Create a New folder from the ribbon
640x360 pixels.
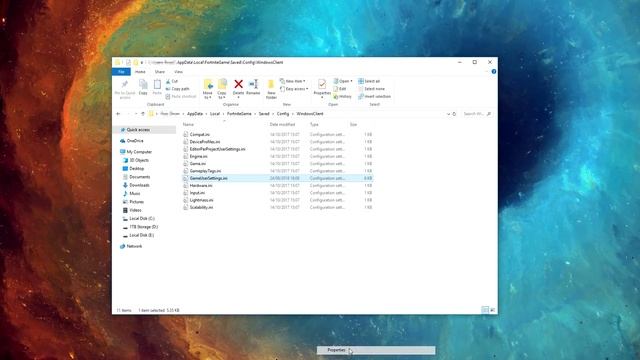271,89
